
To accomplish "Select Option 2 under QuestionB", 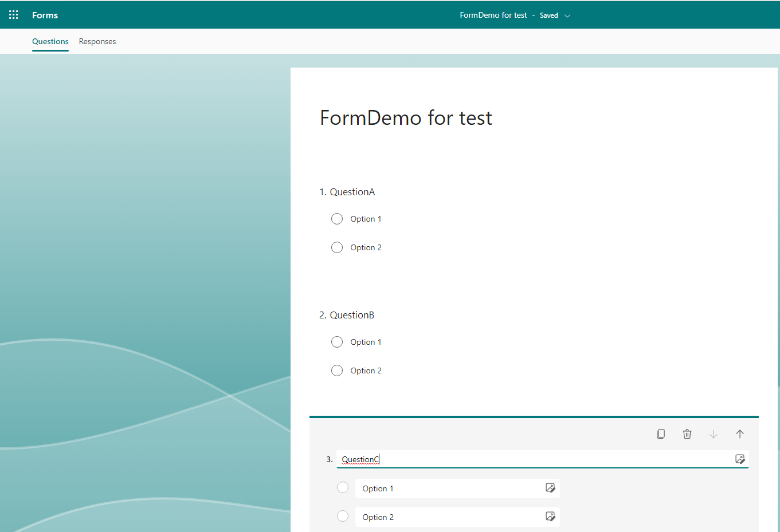I will 337,370.
